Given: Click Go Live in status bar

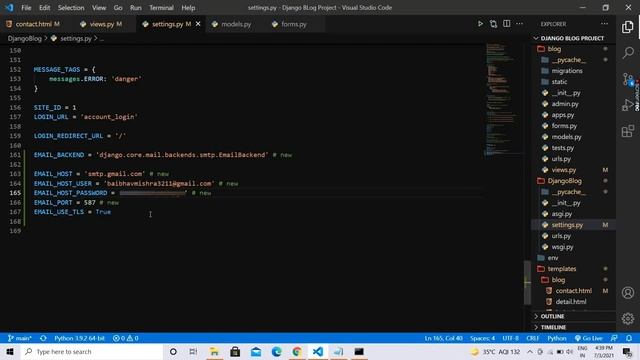Looking at the screenshot, I should pyautogui.click(x=589, y=338).
